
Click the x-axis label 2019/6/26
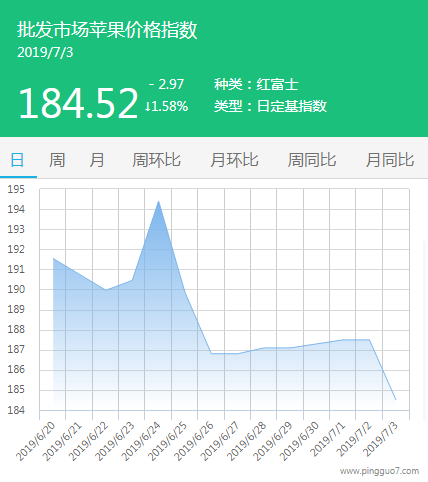pos(194,441)
